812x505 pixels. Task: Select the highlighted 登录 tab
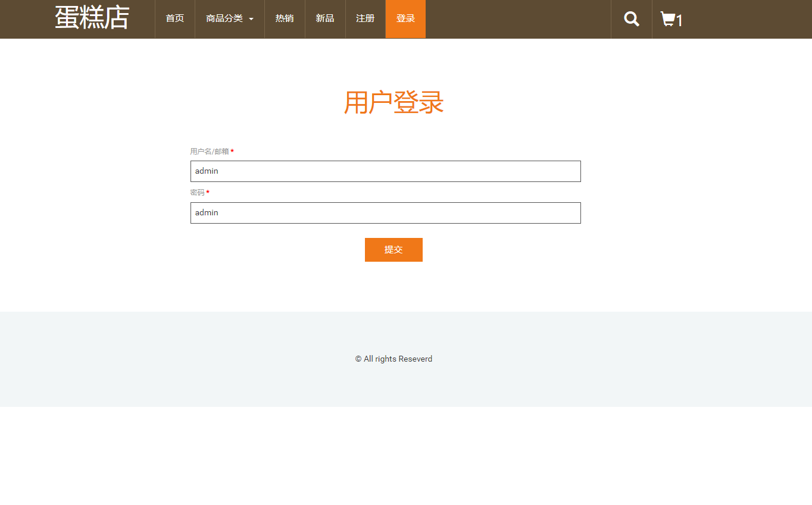[405, 18]
